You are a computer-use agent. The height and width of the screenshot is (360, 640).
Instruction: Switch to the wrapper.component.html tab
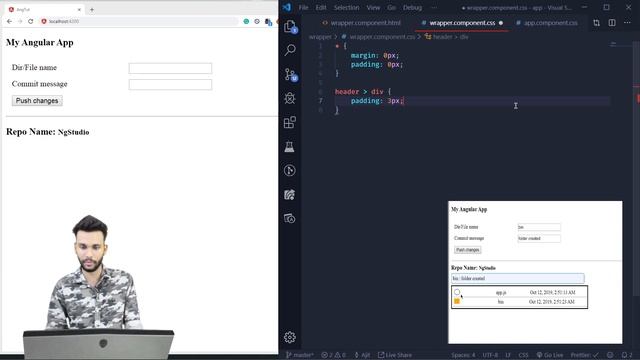click(362, 23)
